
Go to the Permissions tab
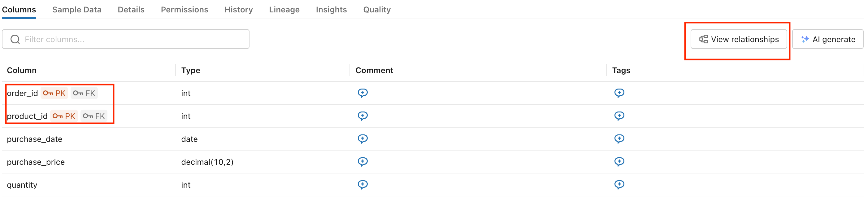click(184, 10)
